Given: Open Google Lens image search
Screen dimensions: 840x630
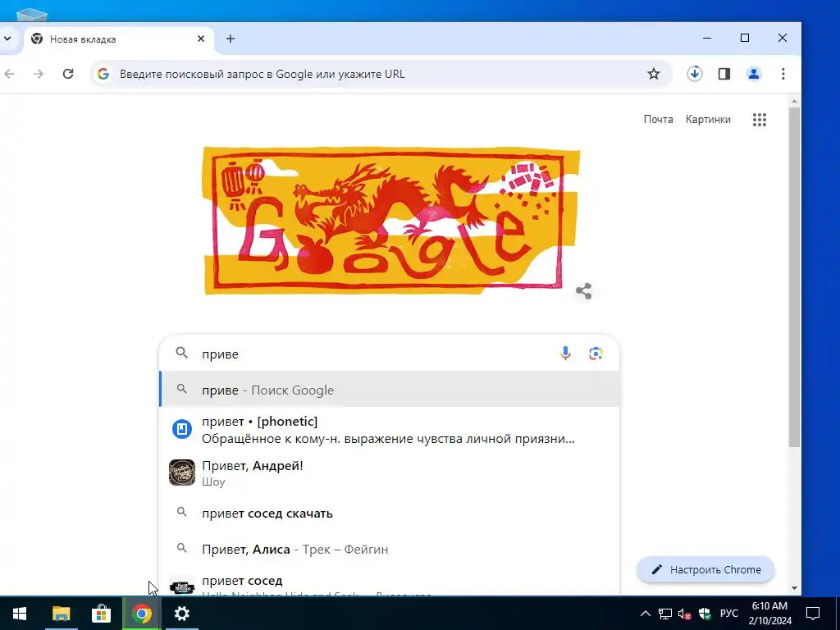Looking at the screenshot, I should point(596,354).
